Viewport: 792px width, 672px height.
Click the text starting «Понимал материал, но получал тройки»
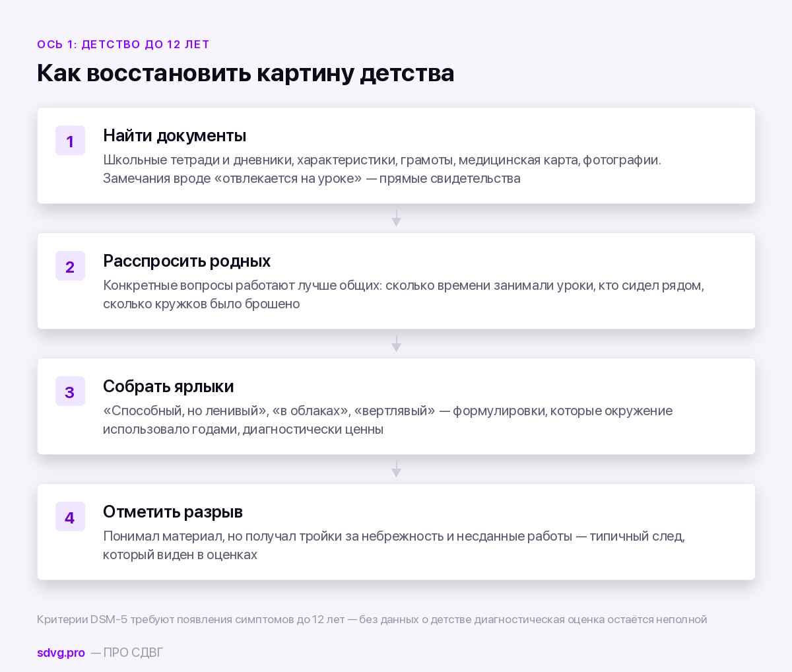pyautogui.click(x=394, y=536)
